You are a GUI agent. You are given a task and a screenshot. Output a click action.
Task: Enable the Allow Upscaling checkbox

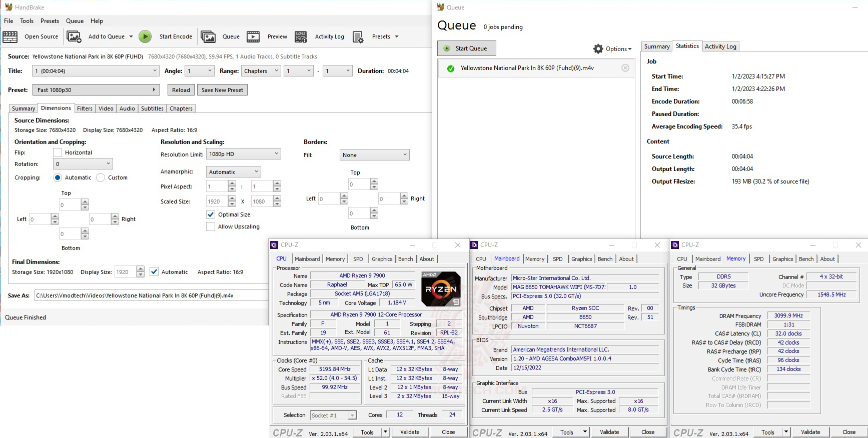[211, 226]
